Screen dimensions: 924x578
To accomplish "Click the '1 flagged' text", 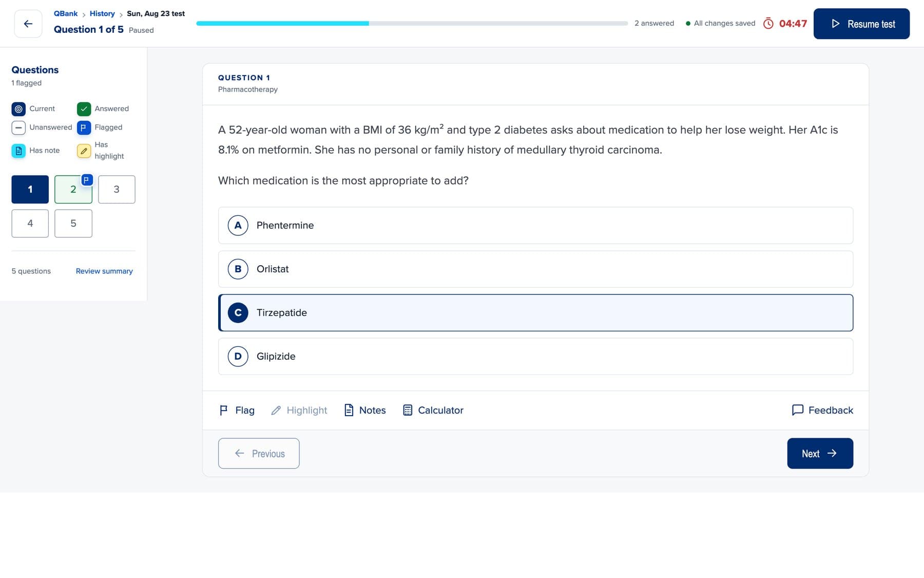I will [27, 83].
